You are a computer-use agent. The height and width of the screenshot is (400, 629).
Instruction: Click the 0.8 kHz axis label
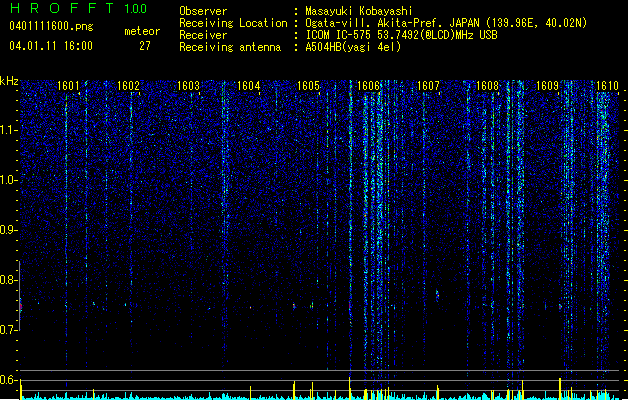[8, 280]
